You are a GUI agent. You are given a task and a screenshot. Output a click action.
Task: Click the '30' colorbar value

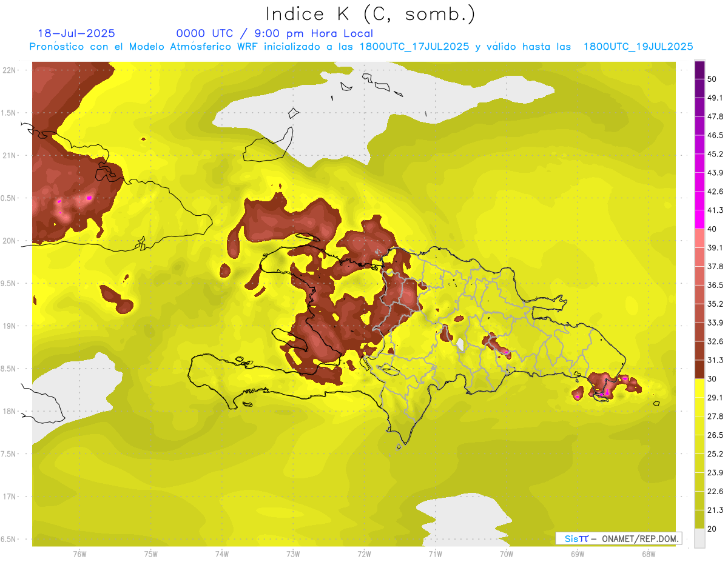713,379
